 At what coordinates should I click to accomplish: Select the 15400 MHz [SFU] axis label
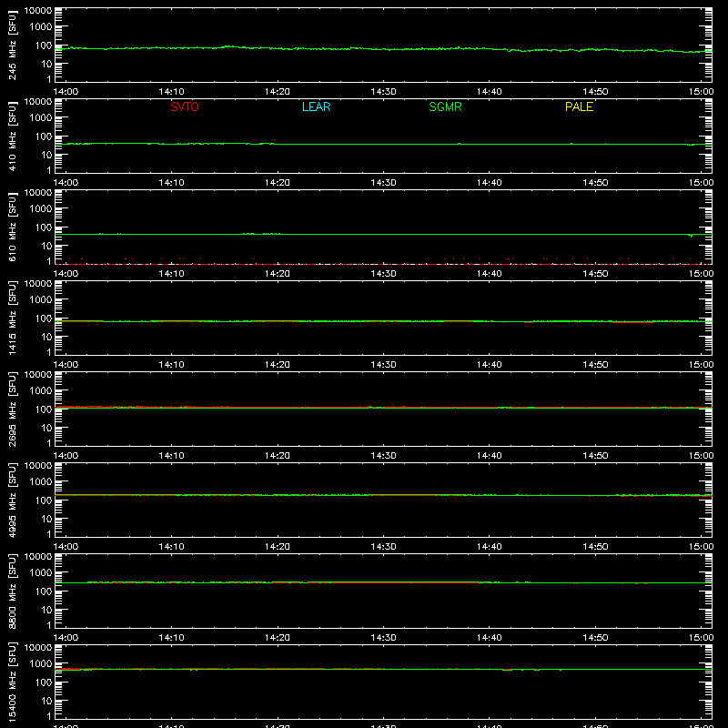pos(13,682)
